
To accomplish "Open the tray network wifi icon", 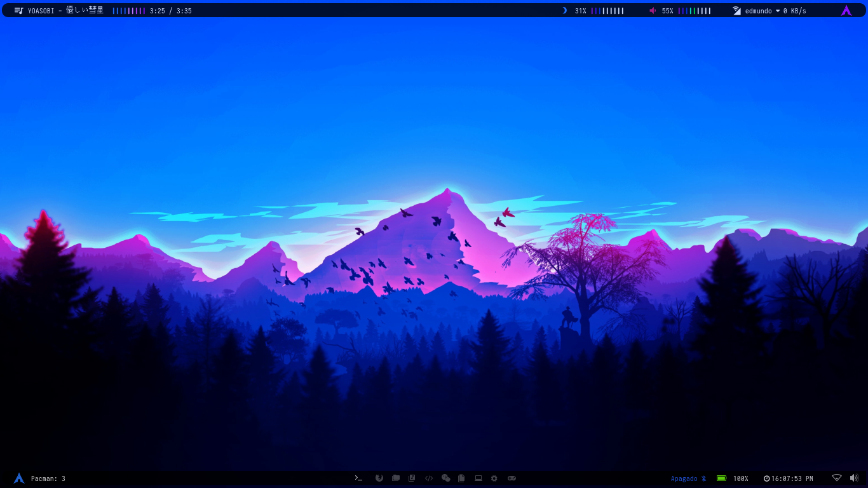I will (837, 478).
